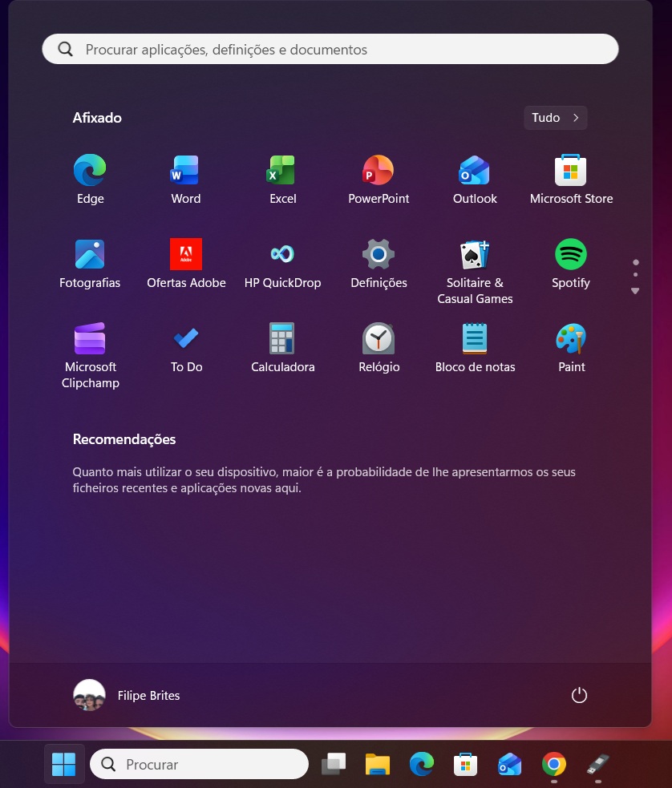Expand all apps with Tudo button
Screen dimensions: 672x788
tap(555, 118)
